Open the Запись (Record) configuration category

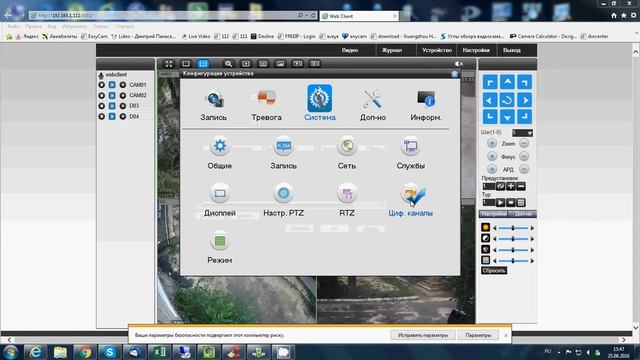point(213,104)
